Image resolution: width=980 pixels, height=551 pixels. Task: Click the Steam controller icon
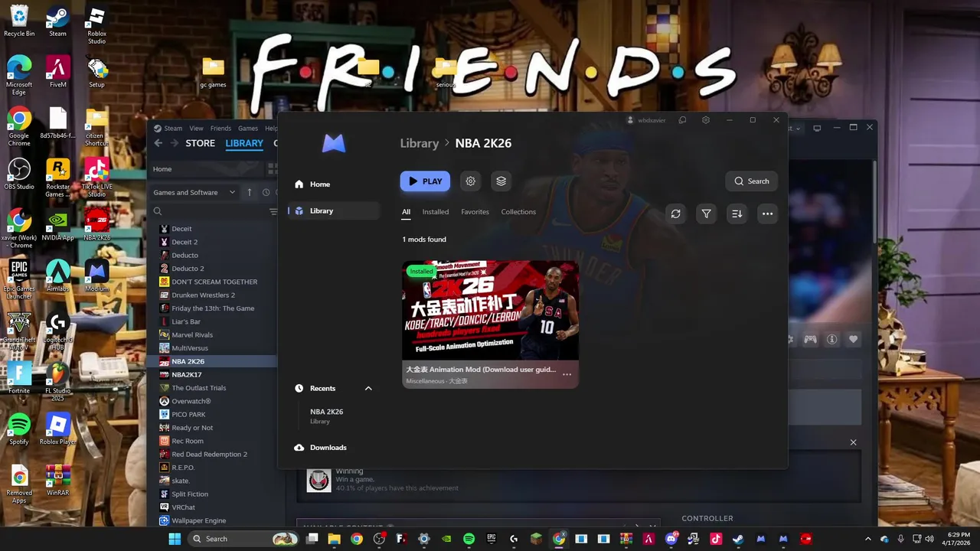[810, 339]
